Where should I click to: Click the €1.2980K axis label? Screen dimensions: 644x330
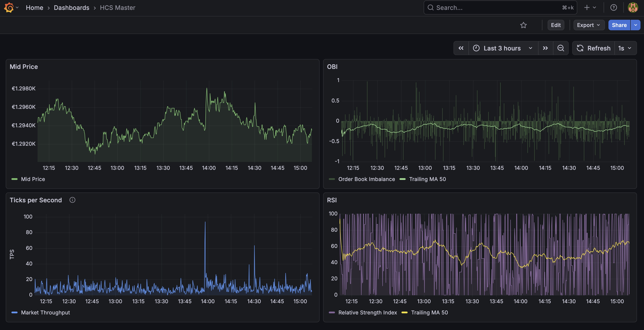point(24,88)
